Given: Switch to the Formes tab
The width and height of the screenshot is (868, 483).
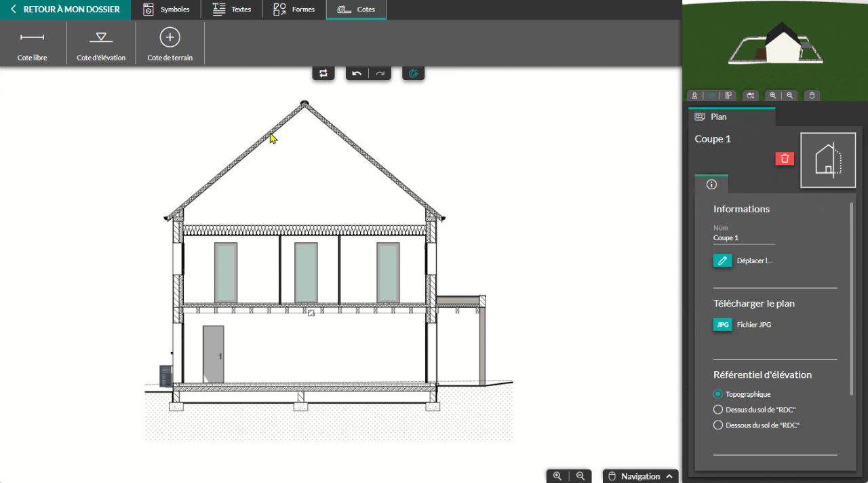Looking at the screenshot, I should point(294,9).
